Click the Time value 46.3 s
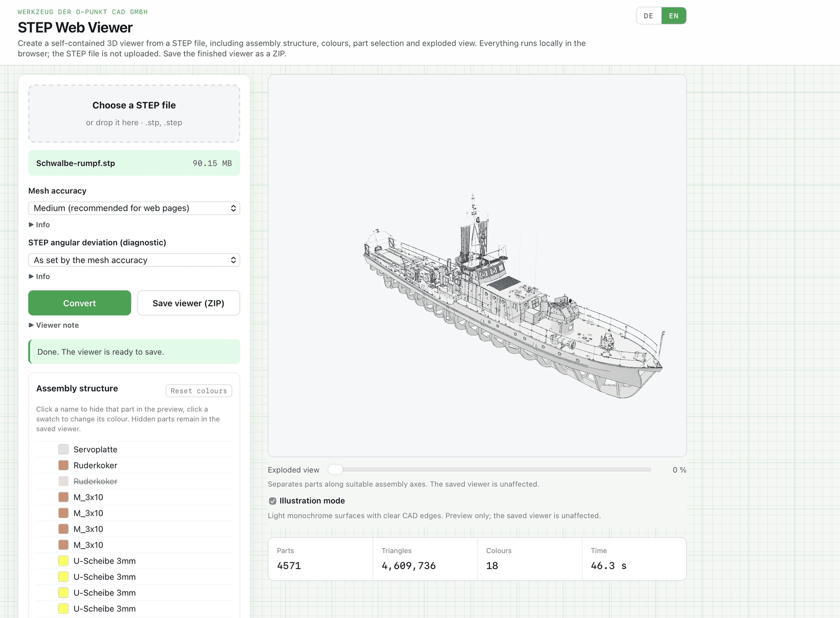 609,566
